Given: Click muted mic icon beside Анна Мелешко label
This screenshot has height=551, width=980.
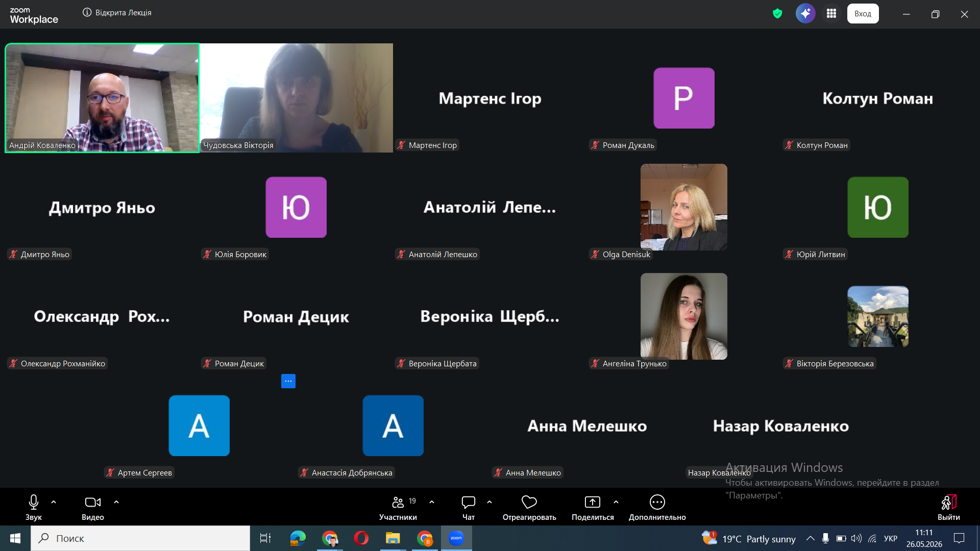Looking at the screenshot, I should pyautogui.click(x=499, y=473).
